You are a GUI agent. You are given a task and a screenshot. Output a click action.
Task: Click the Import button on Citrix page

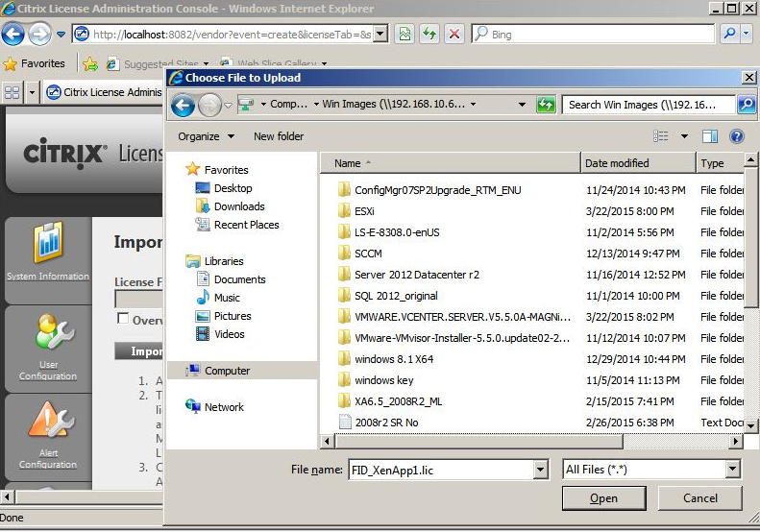tap(139, 351)
